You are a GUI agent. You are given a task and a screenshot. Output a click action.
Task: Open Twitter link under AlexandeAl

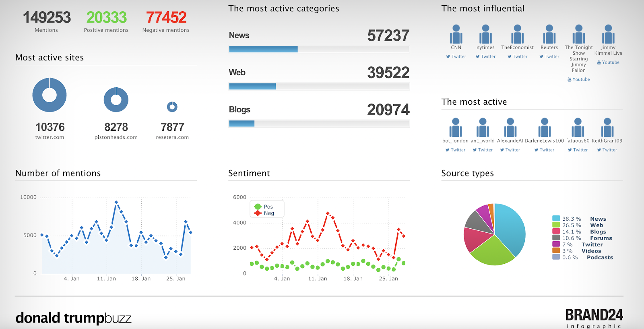[x=510, y=150]
